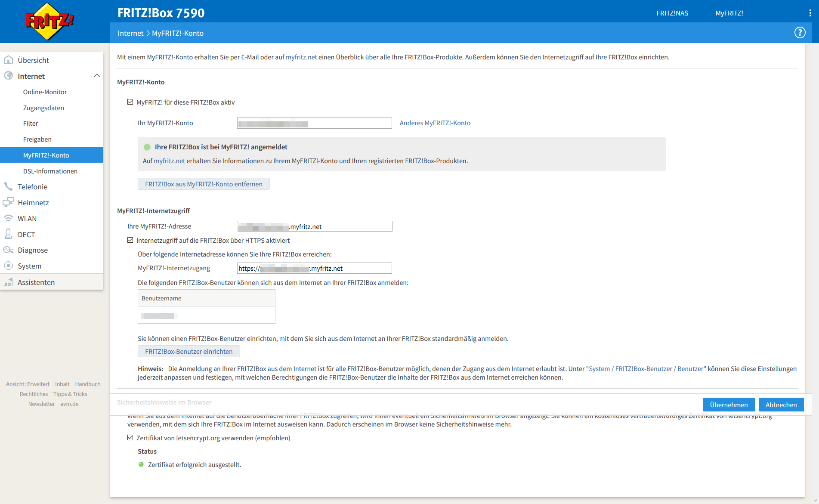Open FRITZ!NAS in header
Screen dimensions: 819x504
click(x=672, y=13)
